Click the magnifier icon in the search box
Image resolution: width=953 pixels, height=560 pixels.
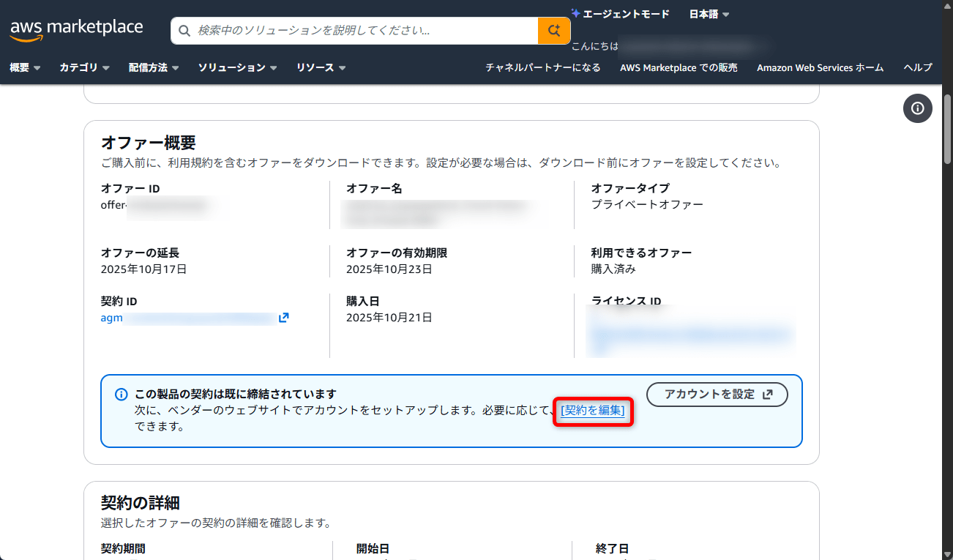pos(185,31)
